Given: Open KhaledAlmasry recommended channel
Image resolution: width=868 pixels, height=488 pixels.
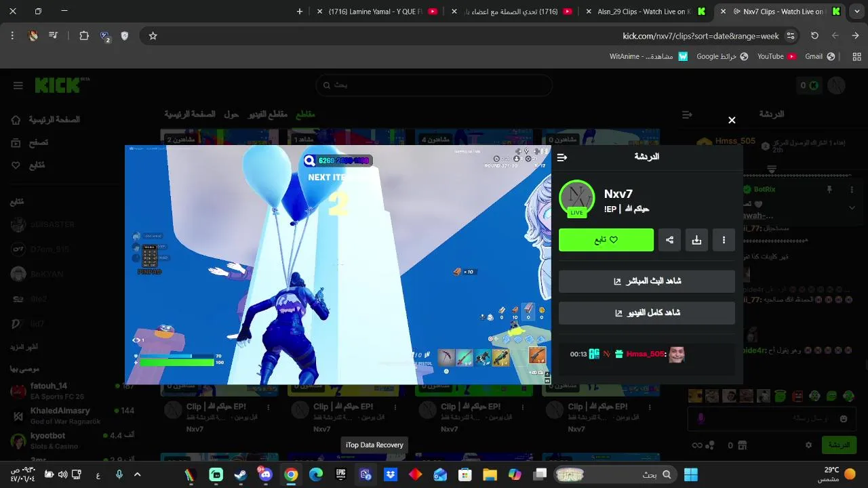Looking at the screenshot, I should tap(72, 415).
